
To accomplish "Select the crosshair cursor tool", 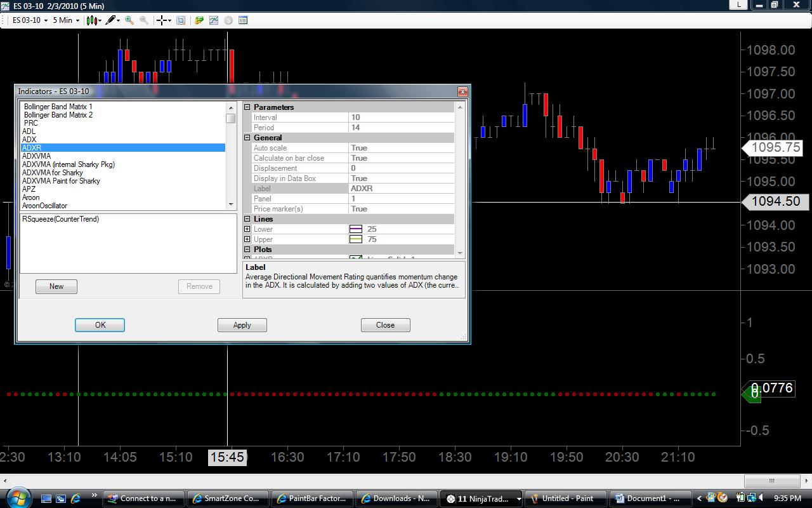I will click(x=162, y=20).
